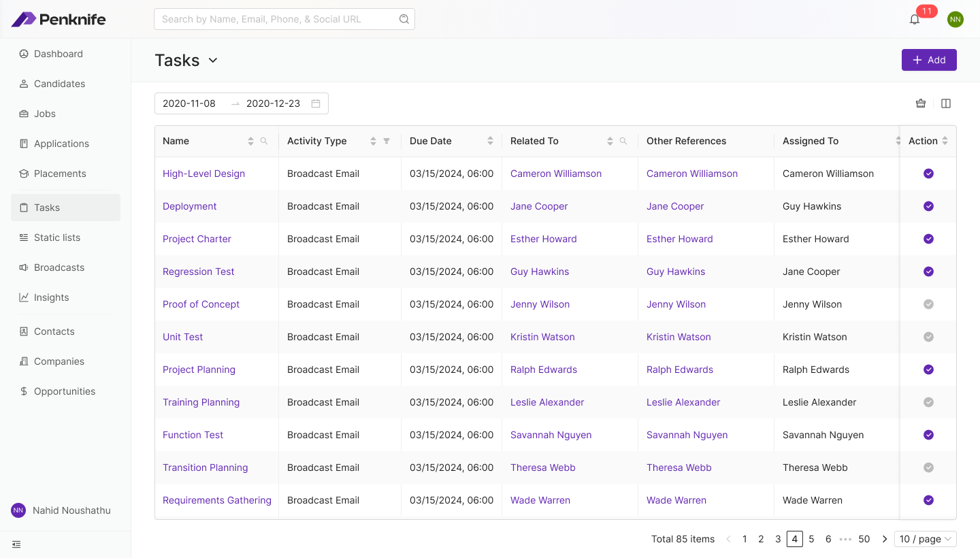Expand pagination ellipsis to jump pages
980x558 pixels.
coord(845,539)
